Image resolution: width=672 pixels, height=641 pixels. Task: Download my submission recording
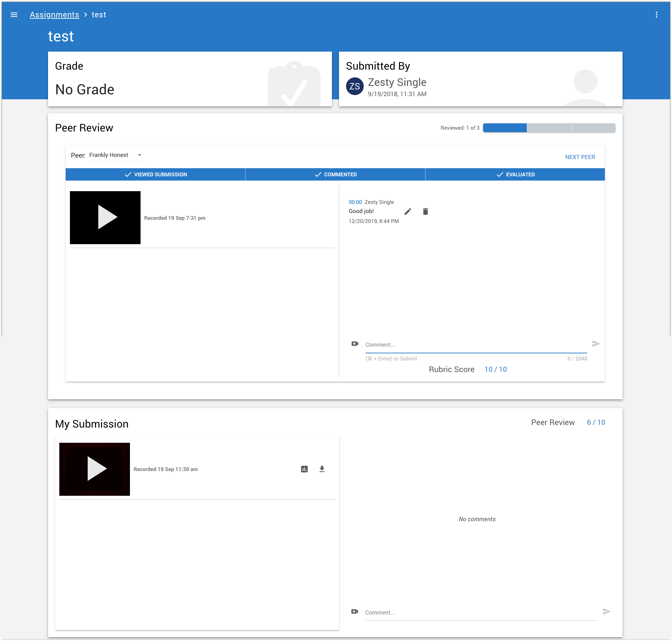[322, 469]
